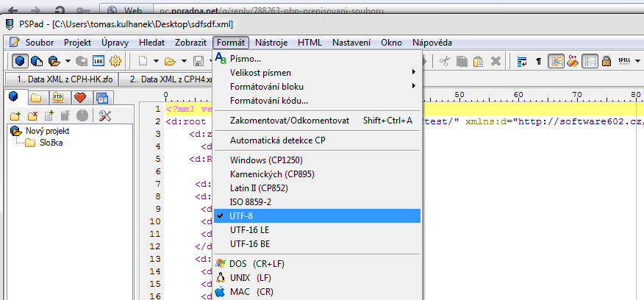Image resolution: width=644 pixels, height=300 pixels.
Task: Click the remove folder icon with red X
Action: click(32, 116)
